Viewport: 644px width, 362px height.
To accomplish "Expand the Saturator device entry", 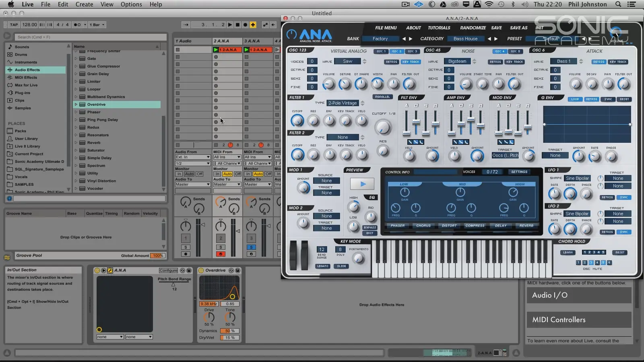I will 76,150.
